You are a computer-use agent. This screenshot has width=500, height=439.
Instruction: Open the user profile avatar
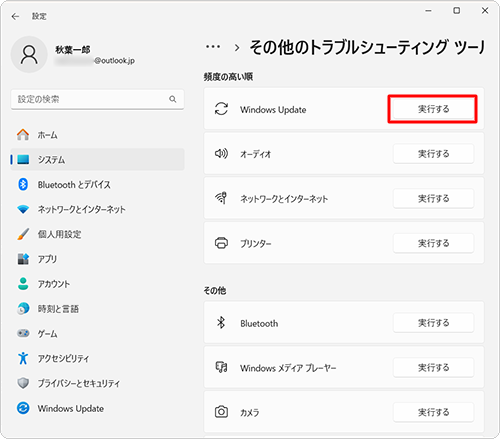(29, 55)
